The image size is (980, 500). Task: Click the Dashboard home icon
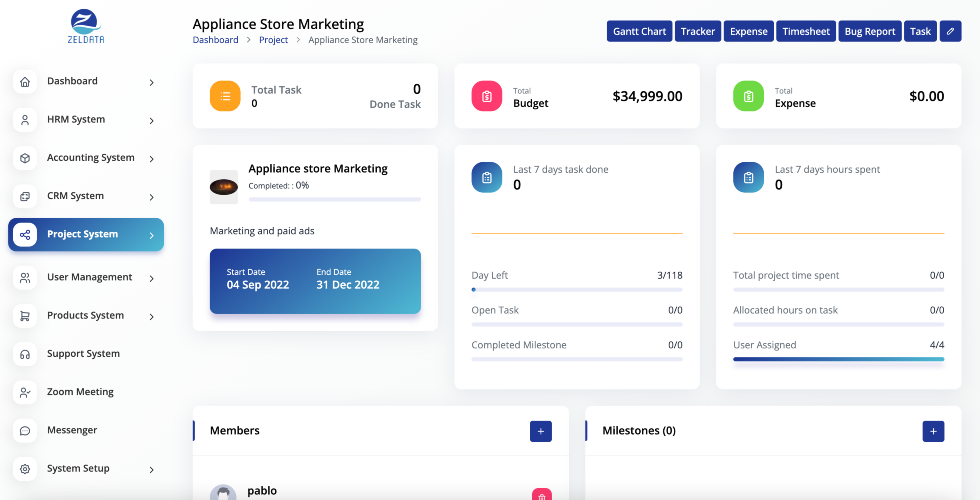pos(25,82)
